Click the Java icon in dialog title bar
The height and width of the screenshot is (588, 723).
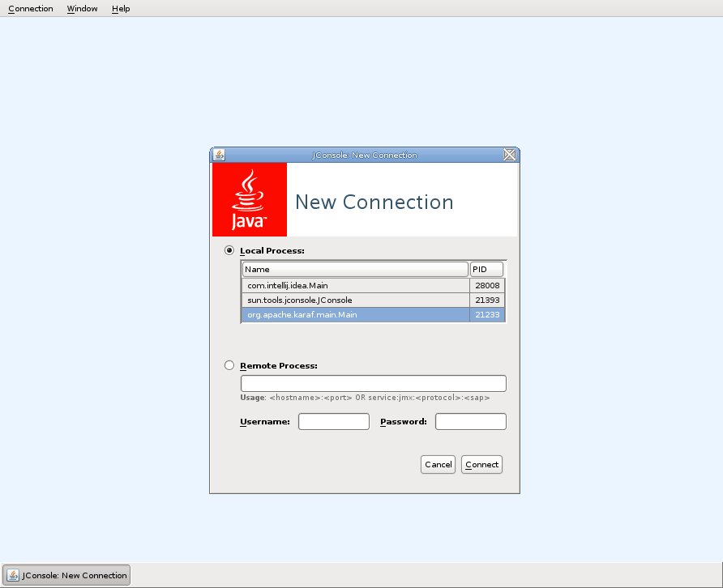tap(218, 155)
